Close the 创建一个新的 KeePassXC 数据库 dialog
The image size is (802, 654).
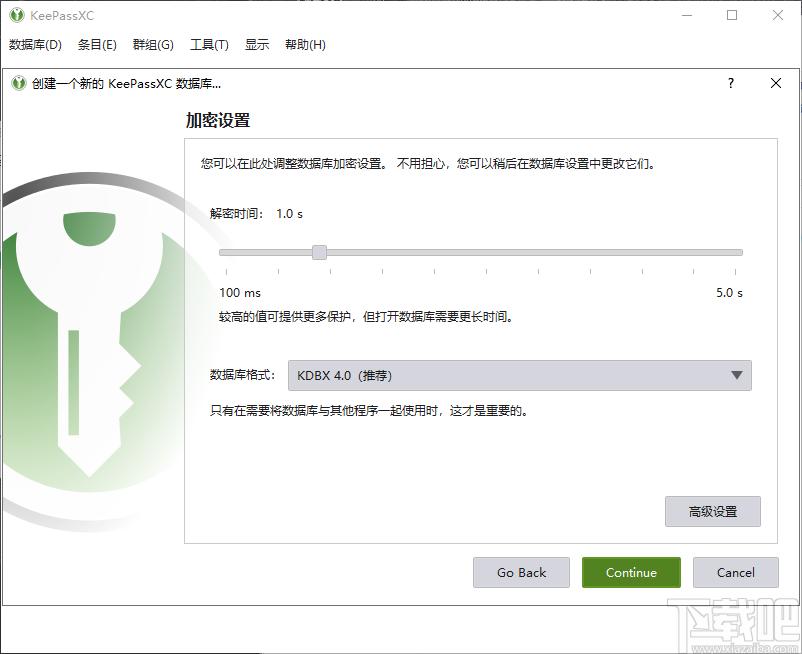(775, 83)
